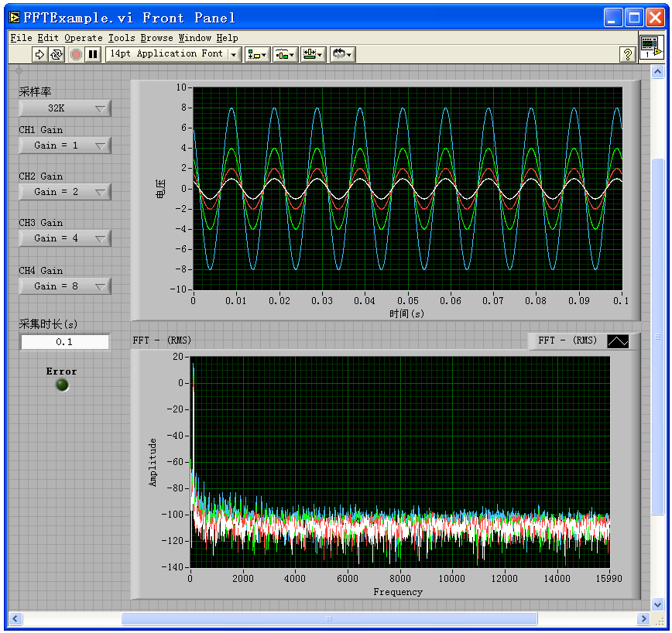Click the VI connector pane icon

[x=651, y=46]
